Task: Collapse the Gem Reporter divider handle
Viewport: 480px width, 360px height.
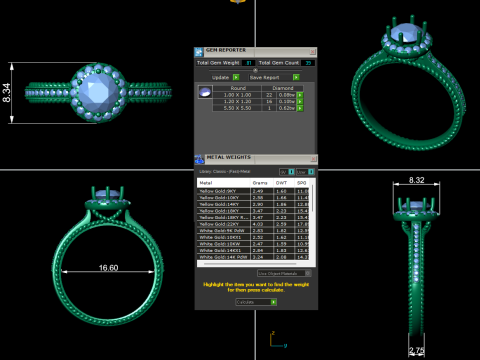Action: click(x=255, y=70)
